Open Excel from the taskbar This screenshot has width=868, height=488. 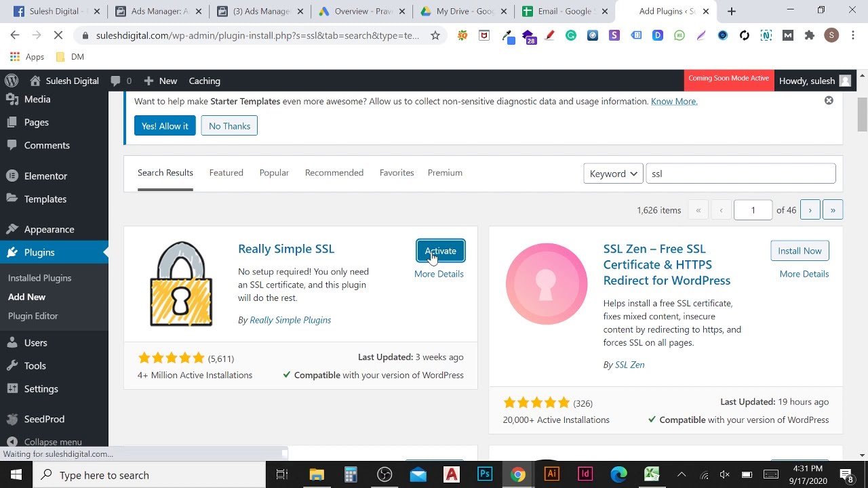click(652, 474)
